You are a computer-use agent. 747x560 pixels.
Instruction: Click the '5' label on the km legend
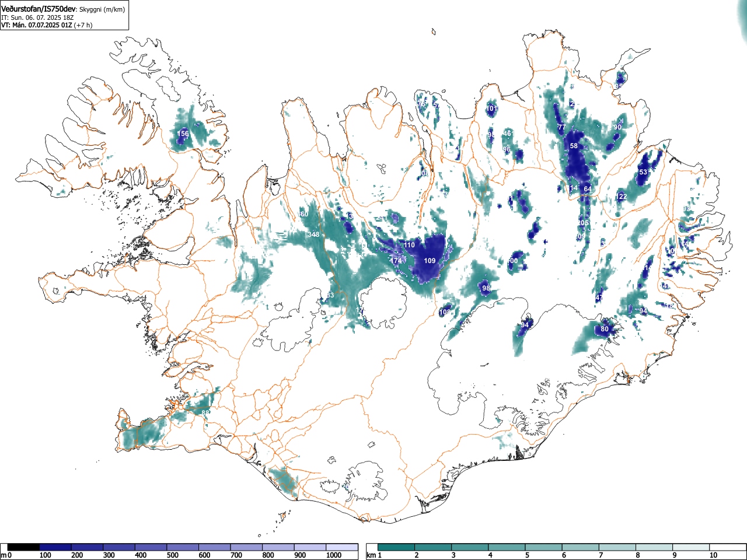pyautogui.click(x=526, y=555)
